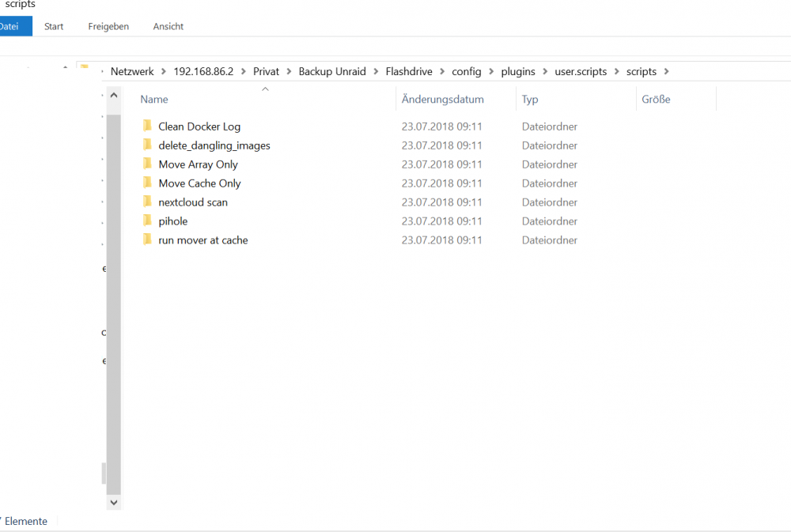Viewport: 791px width, 532px height.
Task: Go to the user.scripts breadcrumb folder
Action: coord(581,72)
